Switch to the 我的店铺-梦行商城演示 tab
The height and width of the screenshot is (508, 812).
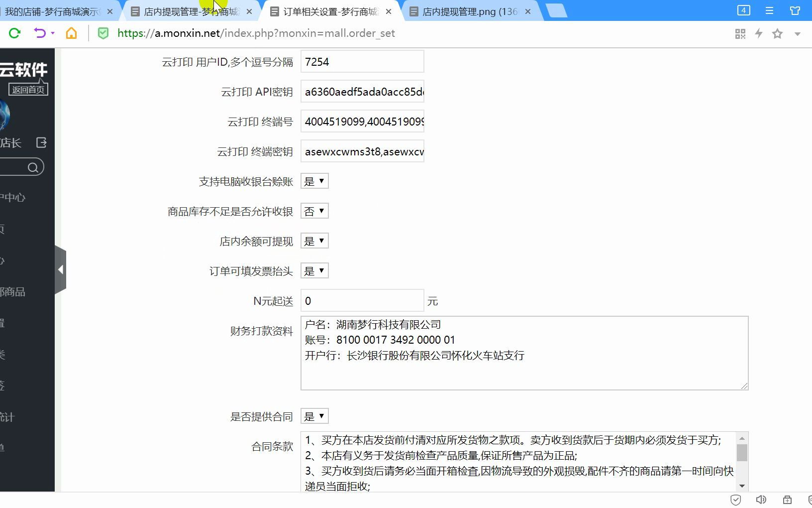pyautogui.click(x=53, y=11)
